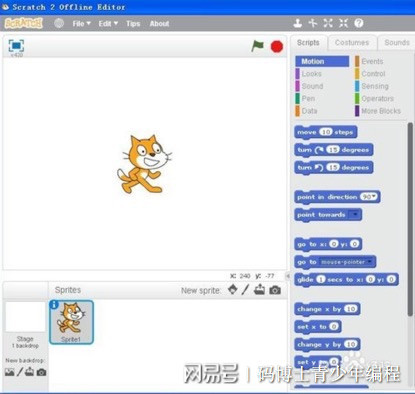Select the Sound block category
Viewport: 415px width, 394px height.
[x=309, y=86]
